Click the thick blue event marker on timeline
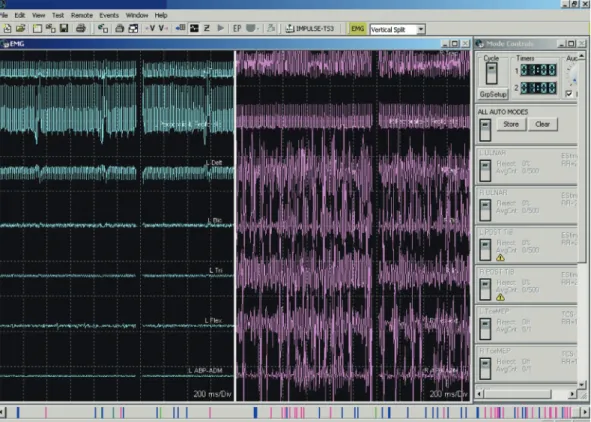Image resolution: width=591 pixels, height=422 pixels. pos(255,413)
